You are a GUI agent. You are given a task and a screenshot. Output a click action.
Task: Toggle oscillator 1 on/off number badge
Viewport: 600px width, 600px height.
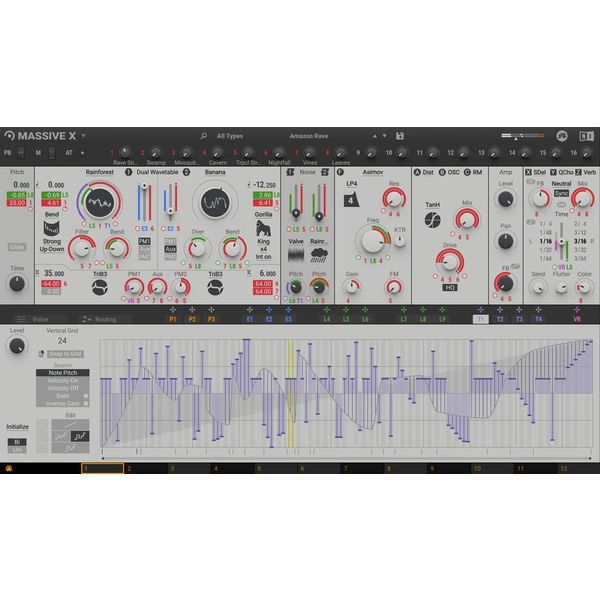pyautogui.click(x=129, y=172)
